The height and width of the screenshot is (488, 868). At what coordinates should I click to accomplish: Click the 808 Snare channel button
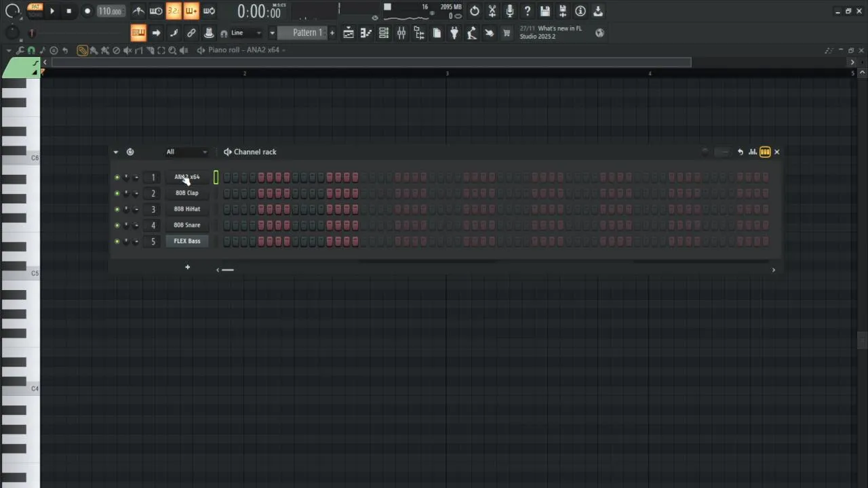point(187,225)
